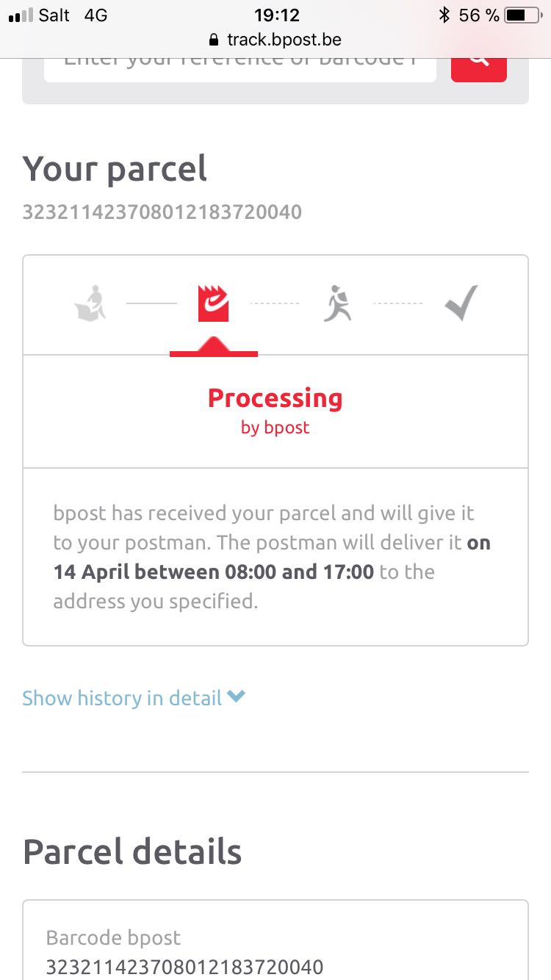The image size is (551, 980).
Task: Tap the red search magnifier button
Action: (x=478, y=62)
